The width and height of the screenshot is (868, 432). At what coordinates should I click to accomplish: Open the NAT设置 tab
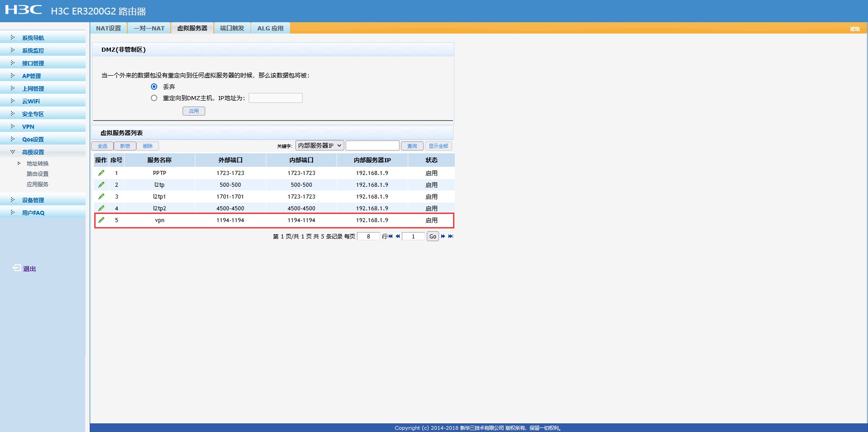[108, 28]
